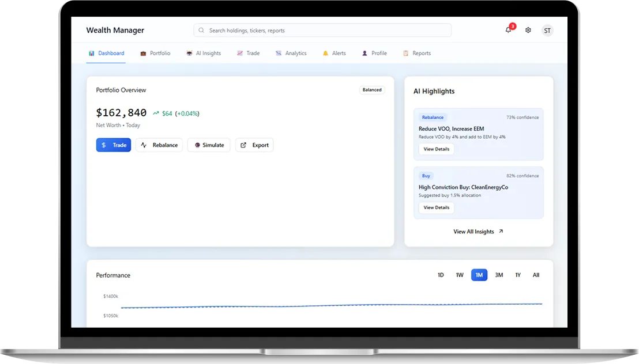Click the Rebalance tag on insight card
The height and width of the screenshot is (364, 639).
pos(433,117)
